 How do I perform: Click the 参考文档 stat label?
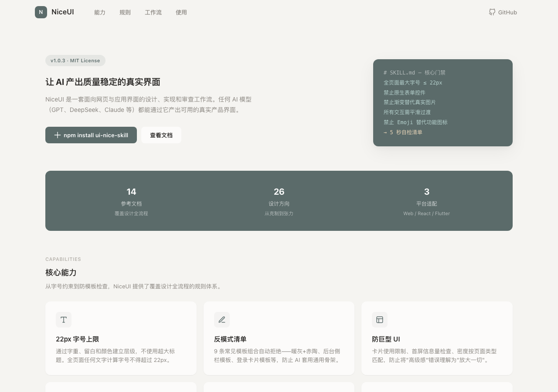tap(131, 204)
